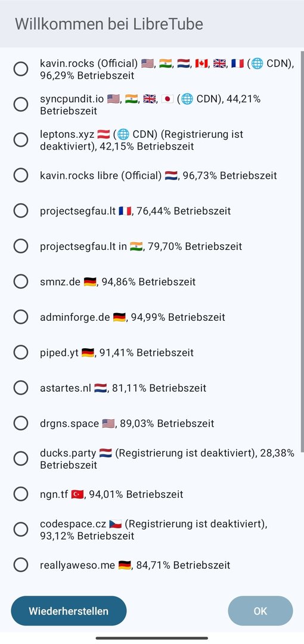Pick the codespace.cz radio button
Image resolution: width=304 pixels, height=644 pixels.
(x=20, y=530)
